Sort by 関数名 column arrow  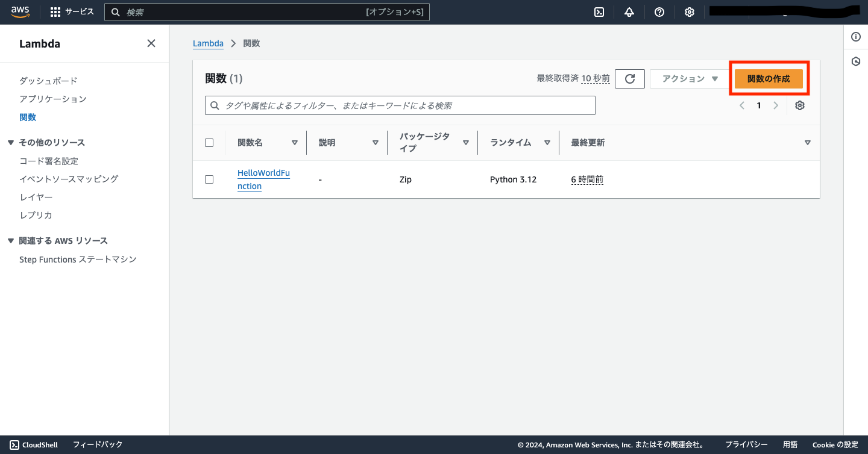pos(295,143)
